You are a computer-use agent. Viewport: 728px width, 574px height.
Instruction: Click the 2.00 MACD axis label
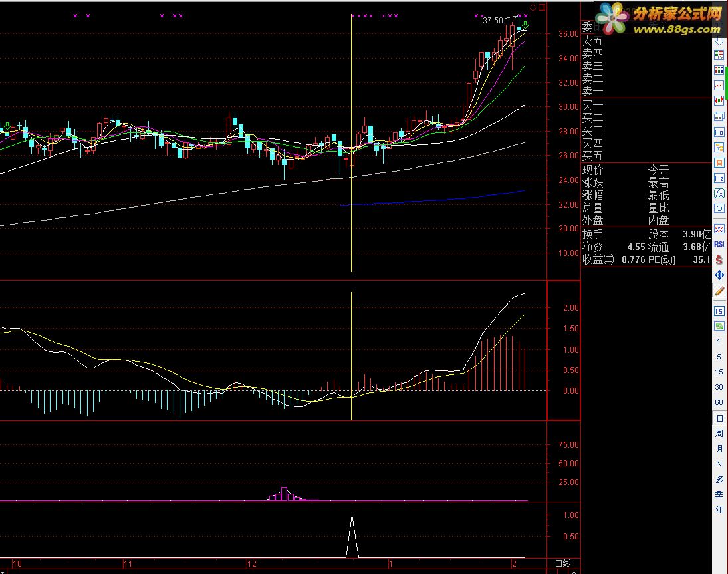click(571, 308)
